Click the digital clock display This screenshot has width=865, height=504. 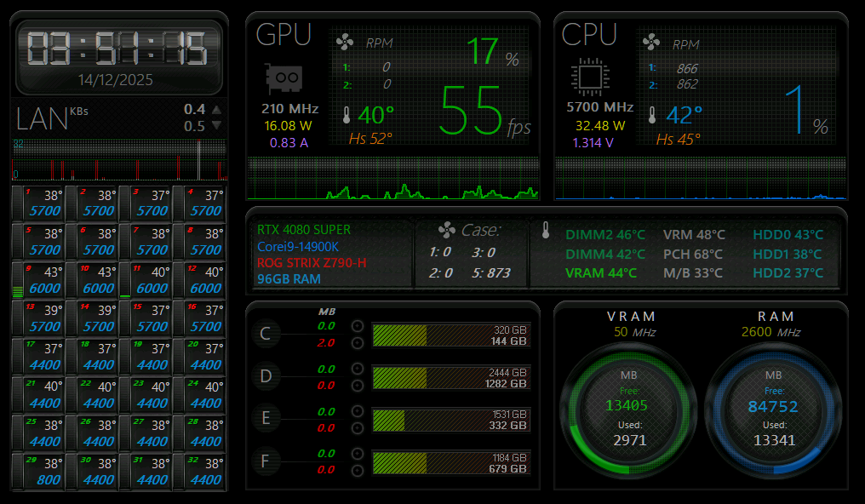pyautogui.click(x=119, y=49)
